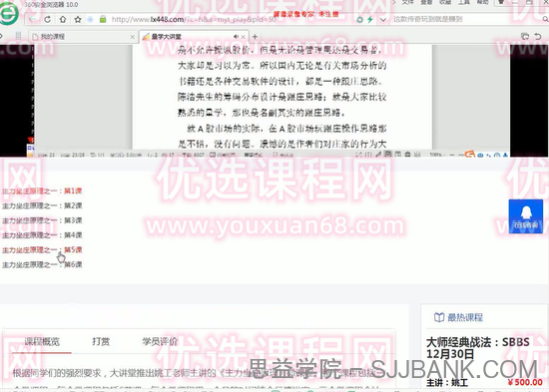Click the green lock site security icon
The image size is (549, 392).
pos(103,19)
